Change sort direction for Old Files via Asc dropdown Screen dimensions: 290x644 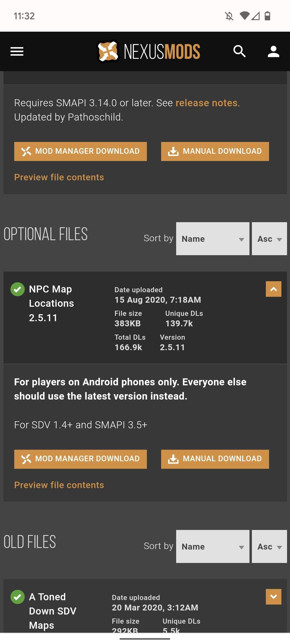coord(269,547)
